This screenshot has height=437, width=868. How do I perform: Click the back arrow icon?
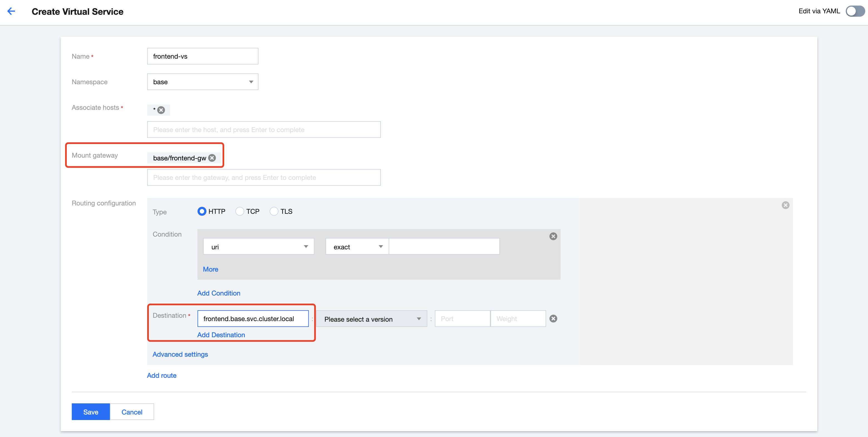click(11, 11)
